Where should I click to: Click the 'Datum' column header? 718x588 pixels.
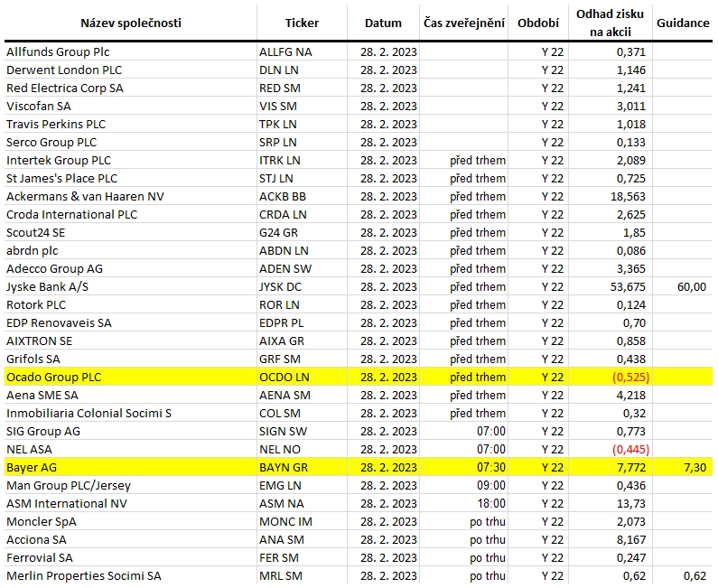coord(383,23)
